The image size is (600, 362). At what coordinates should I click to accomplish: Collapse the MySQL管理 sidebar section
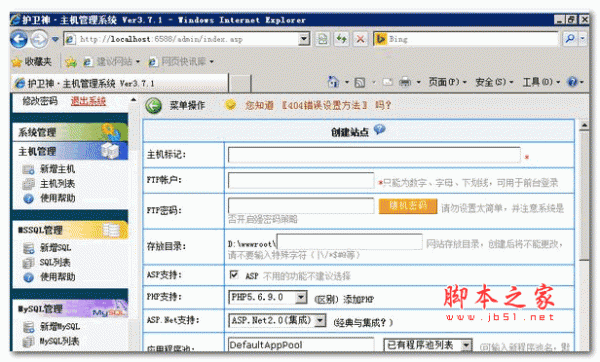70,308
